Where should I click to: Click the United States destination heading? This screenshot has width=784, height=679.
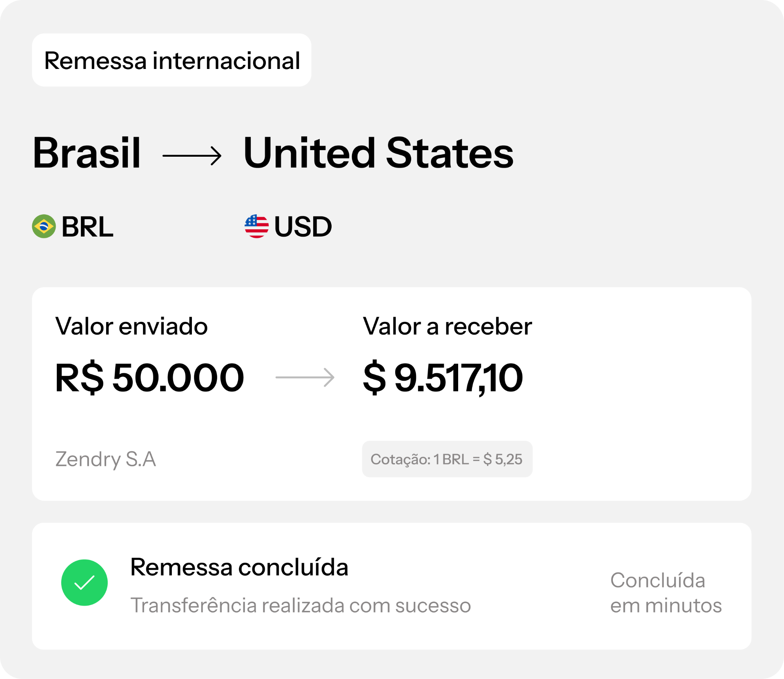click(378, 153)
